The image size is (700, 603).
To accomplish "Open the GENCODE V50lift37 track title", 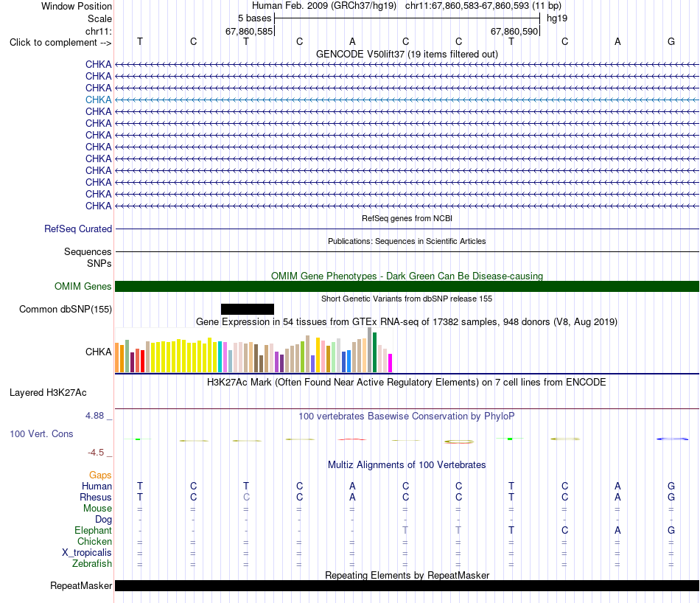I will click(x=407, y=55).
